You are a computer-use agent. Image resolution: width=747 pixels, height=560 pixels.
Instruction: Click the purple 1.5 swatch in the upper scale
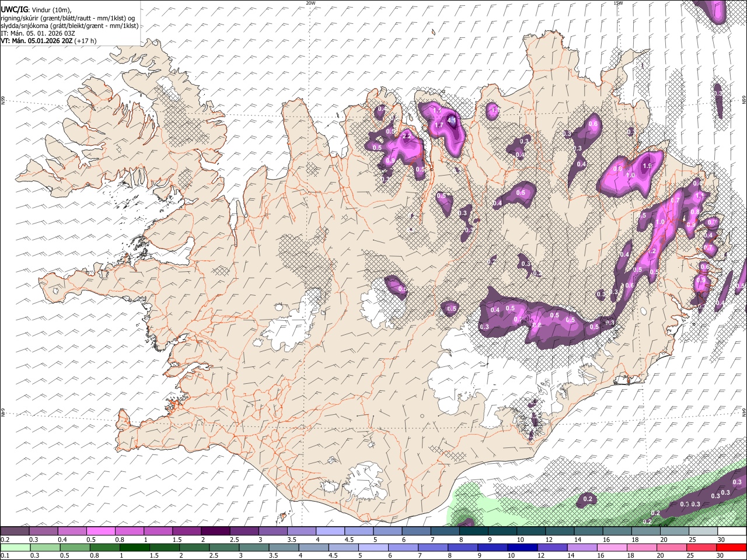186,531
